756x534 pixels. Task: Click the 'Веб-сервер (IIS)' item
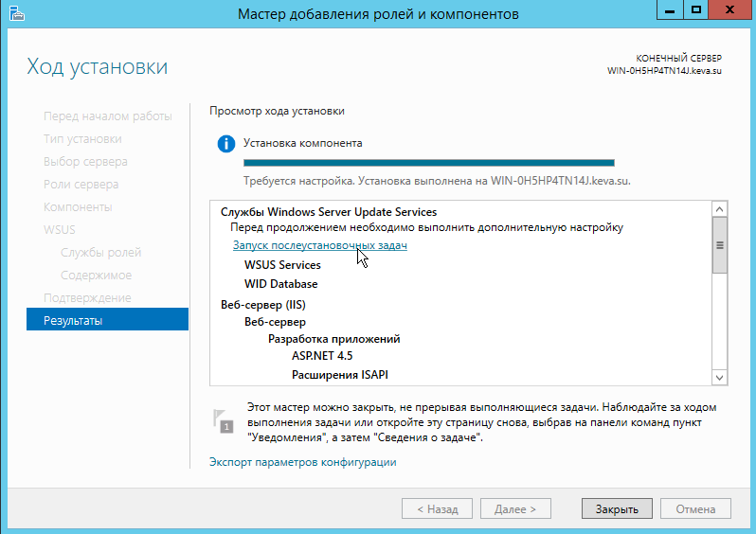[x=263, y=305]
